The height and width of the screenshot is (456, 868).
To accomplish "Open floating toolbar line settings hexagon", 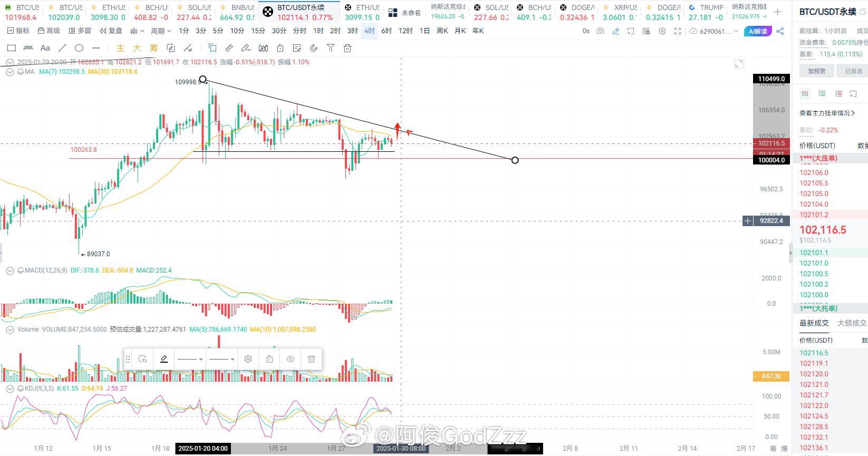I will pyautogui.click(x=248, y=359).
